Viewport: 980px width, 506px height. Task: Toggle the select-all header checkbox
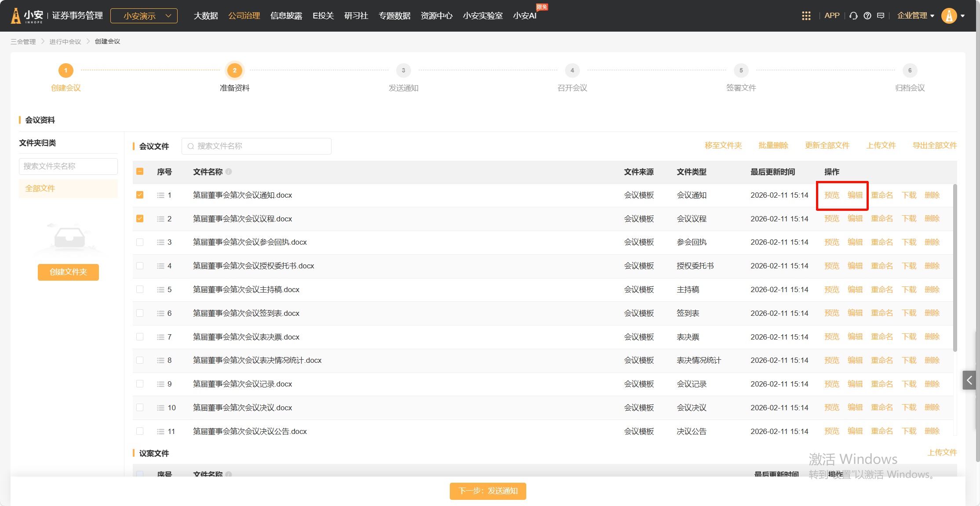click(140, 172)
